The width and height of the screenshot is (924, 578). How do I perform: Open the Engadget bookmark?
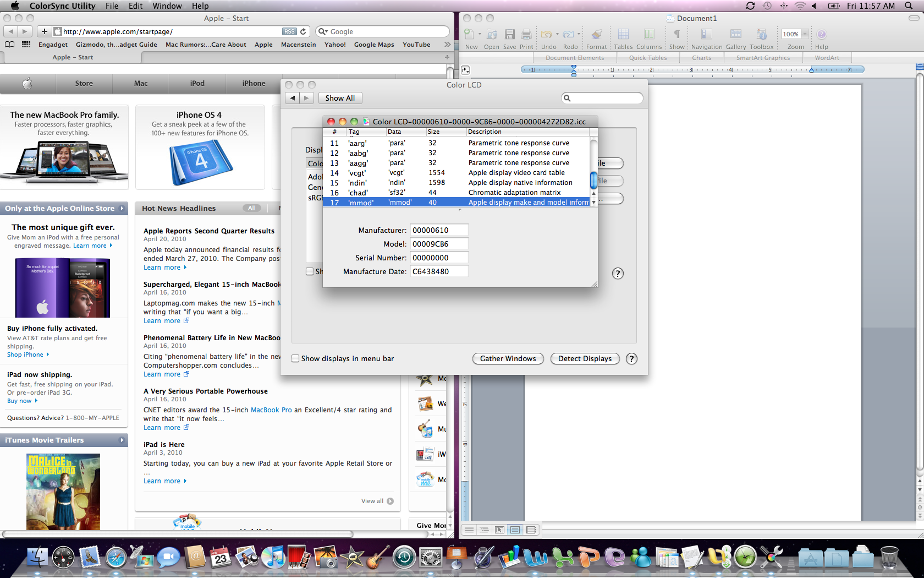tap(53, 45)
